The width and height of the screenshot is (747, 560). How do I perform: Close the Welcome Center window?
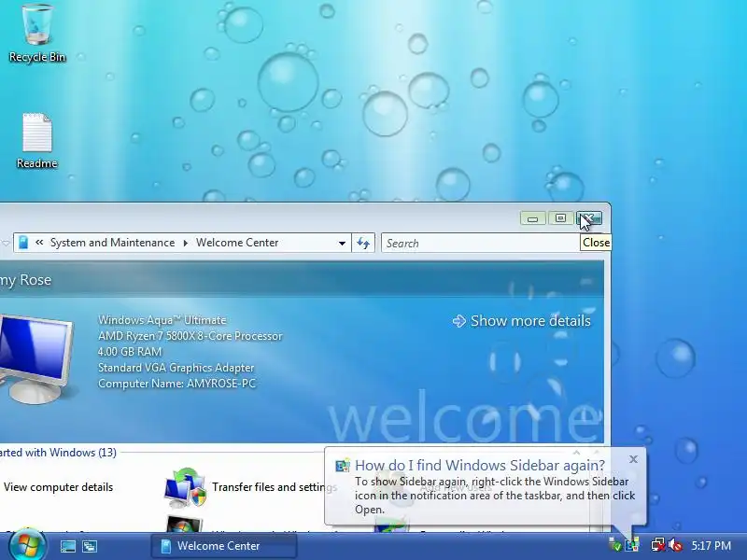coord(589,218)
